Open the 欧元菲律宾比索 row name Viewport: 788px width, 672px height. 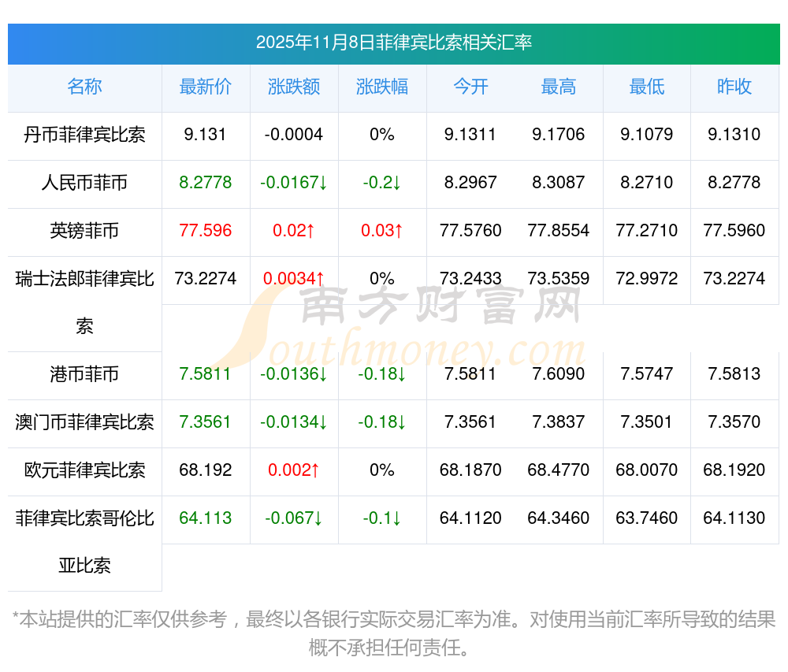84,470
